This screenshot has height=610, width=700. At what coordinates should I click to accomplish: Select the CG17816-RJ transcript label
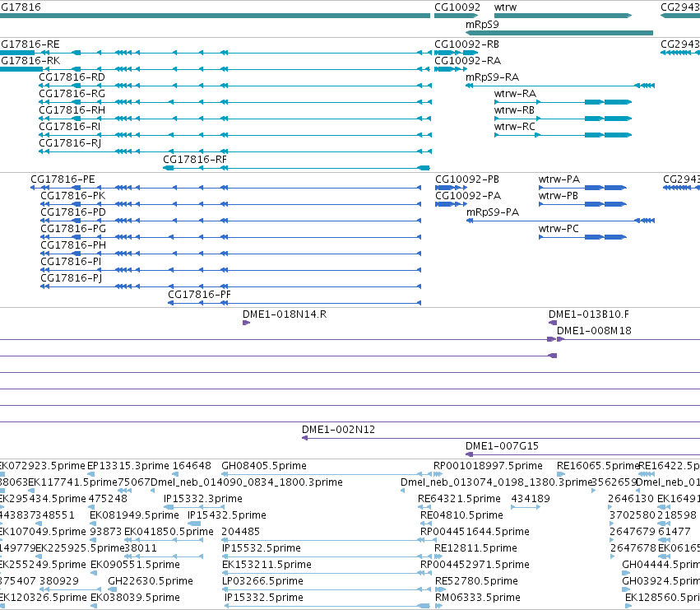coord(70,143)
